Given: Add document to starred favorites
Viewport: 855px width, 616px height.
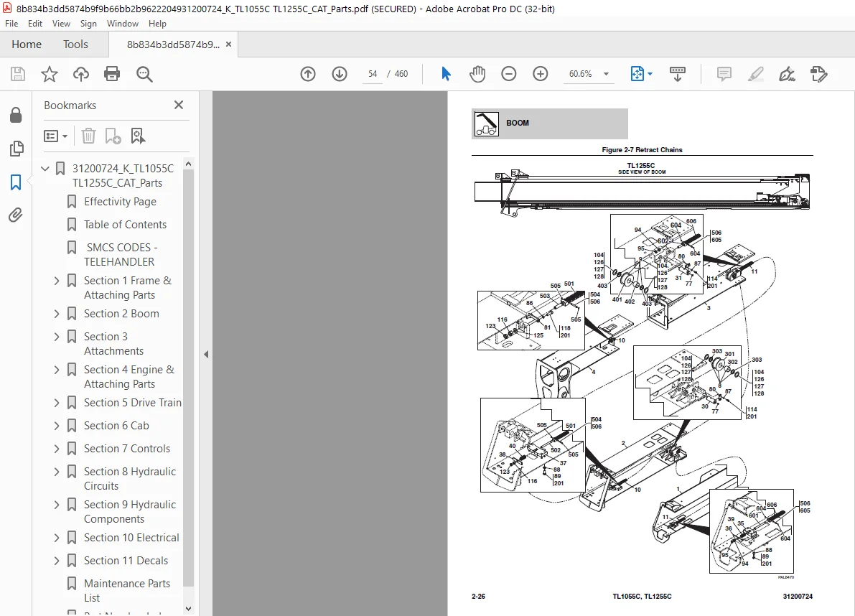Looking at the screenshot, I should click(x=49, y=74).
